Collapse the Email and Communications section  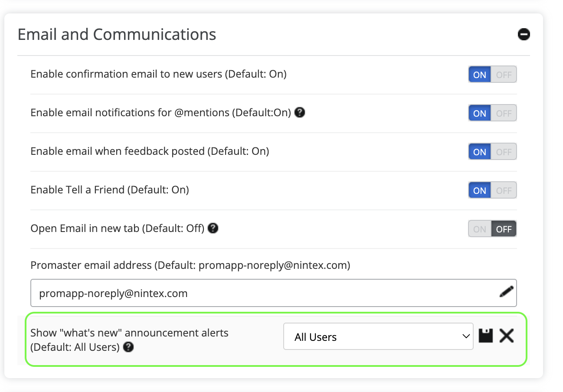pyautogui.click(x=524, y=34)
